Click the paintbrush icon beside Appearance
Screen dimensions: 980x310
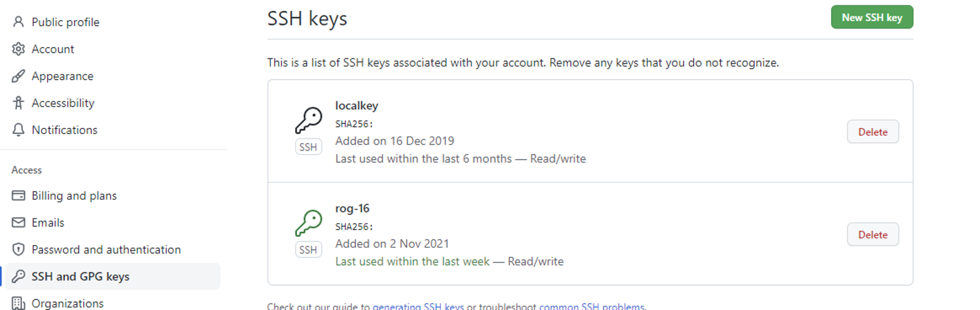18,76
